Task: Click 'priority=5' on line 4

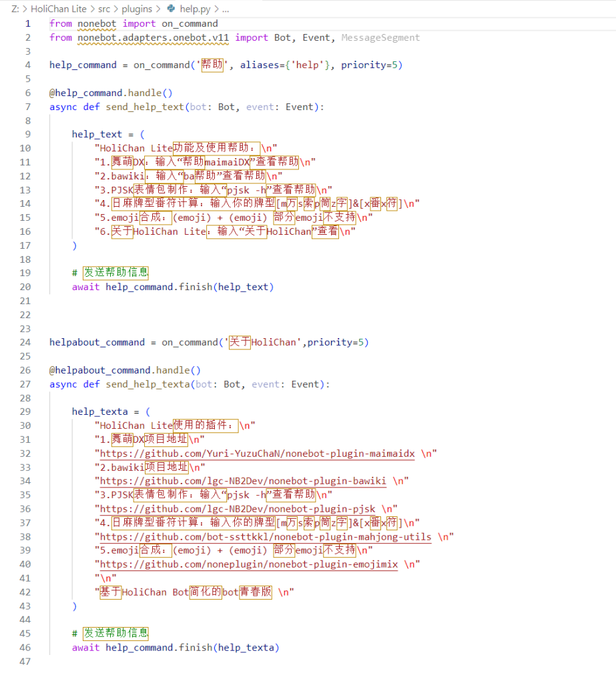Action: pyautogui.click(x=369, y=65)
